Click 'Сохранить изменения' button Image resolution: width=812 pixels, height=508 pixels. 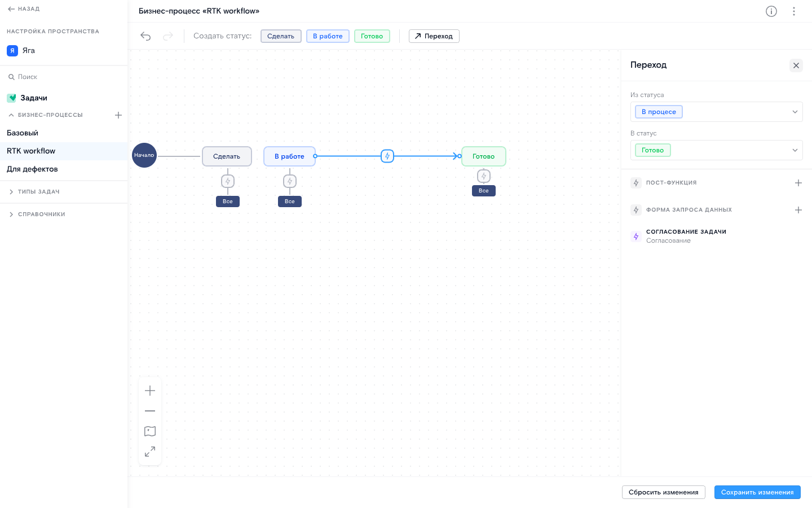point(757,492)
